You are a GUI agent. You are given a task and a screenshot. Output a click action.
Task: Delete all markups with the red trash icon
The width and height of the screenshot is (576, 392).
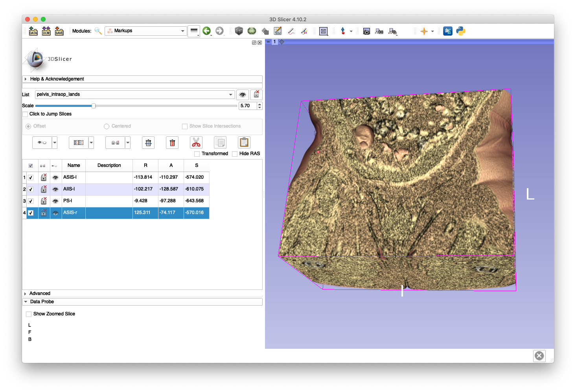click(172, 143)
